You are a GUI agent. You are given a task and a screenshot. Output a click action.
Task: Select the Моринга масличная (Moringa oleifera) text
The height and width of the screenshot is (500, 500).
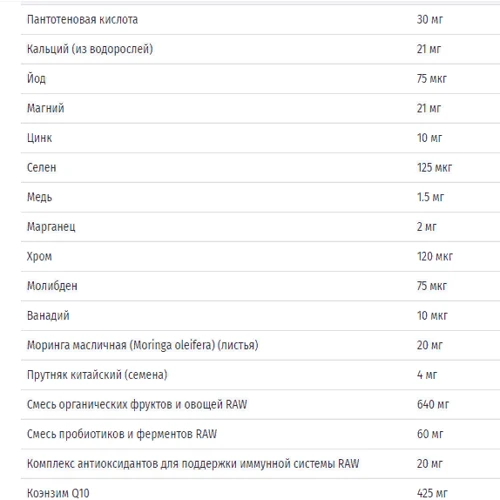click(121, 345)
